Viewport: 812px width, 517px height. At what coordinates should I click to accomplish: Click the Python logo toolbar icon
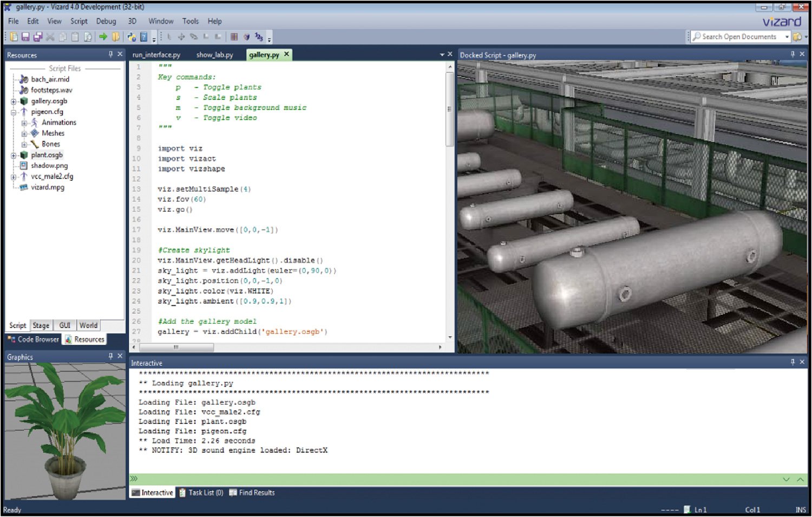click(x=132, y=37)
